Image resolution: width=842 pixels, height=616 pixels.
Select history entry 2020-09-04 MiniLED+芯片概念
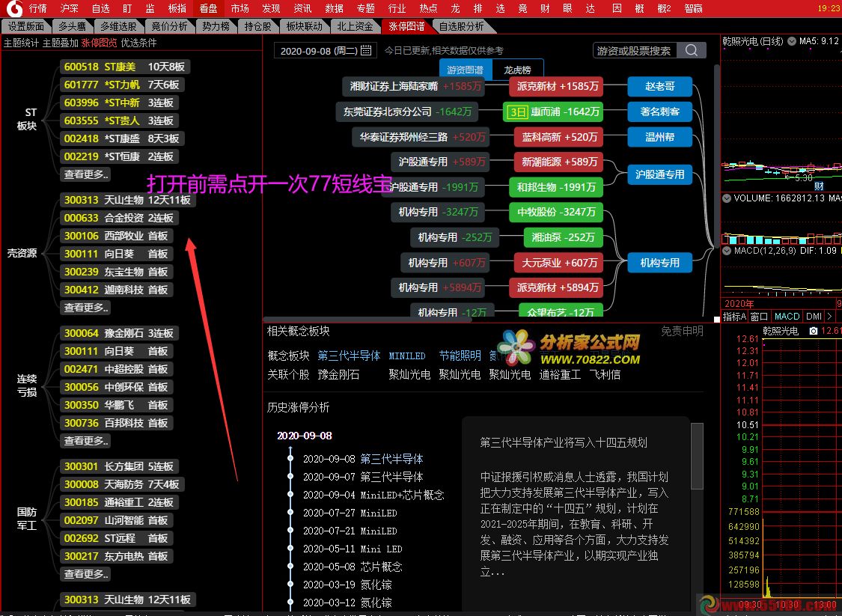point(373,495)
